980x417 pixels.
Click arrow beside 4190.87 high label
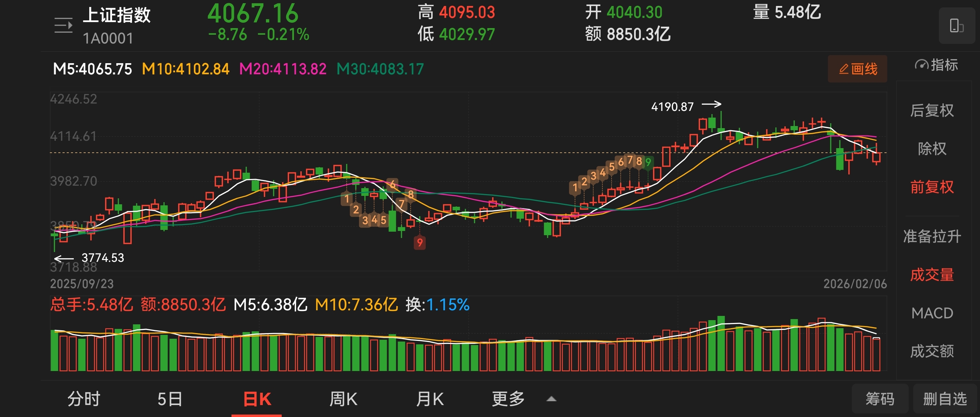pos(711,104)
